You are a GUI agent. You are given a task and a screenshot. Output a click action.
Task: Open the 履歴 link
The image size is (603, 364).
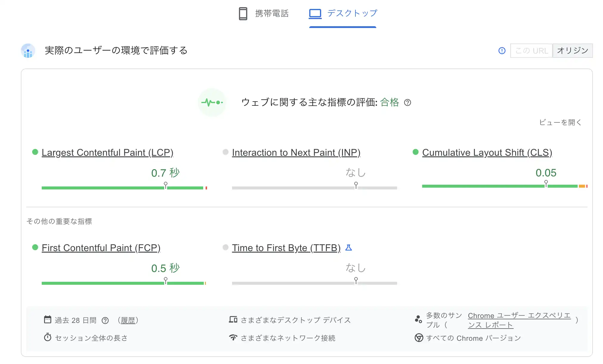tap(128, 320)
